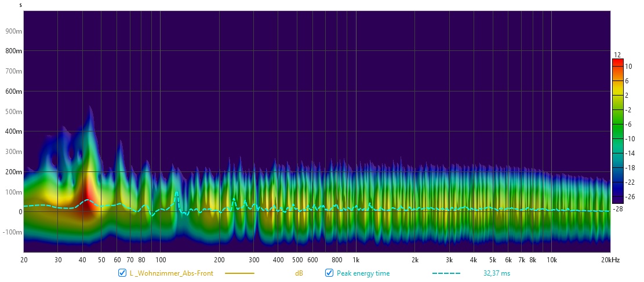Click the 12 label atop the color scale
The height and width of the screenshot is (282, 644).
pyautogui.click(x=617, y=55)
